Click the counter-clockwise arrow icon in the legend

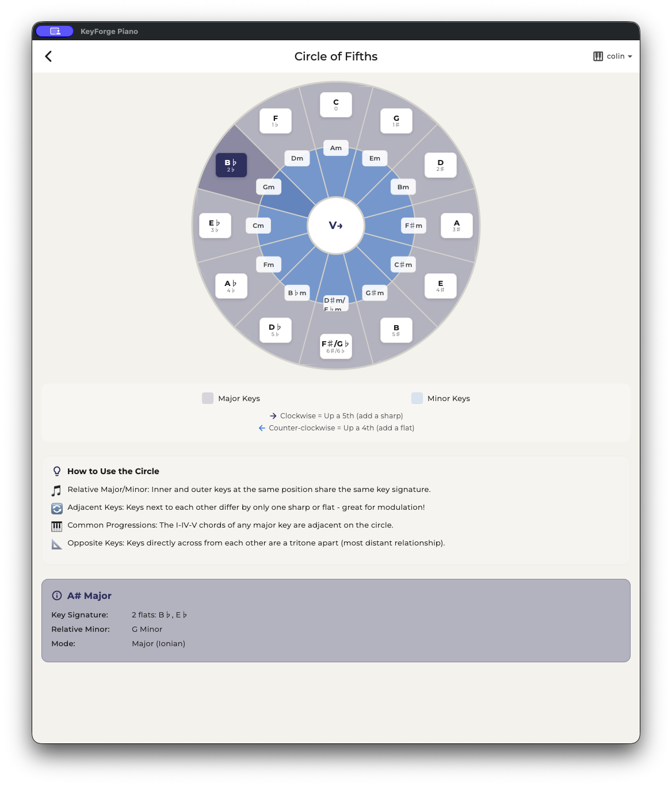click(x=262, y=428)
